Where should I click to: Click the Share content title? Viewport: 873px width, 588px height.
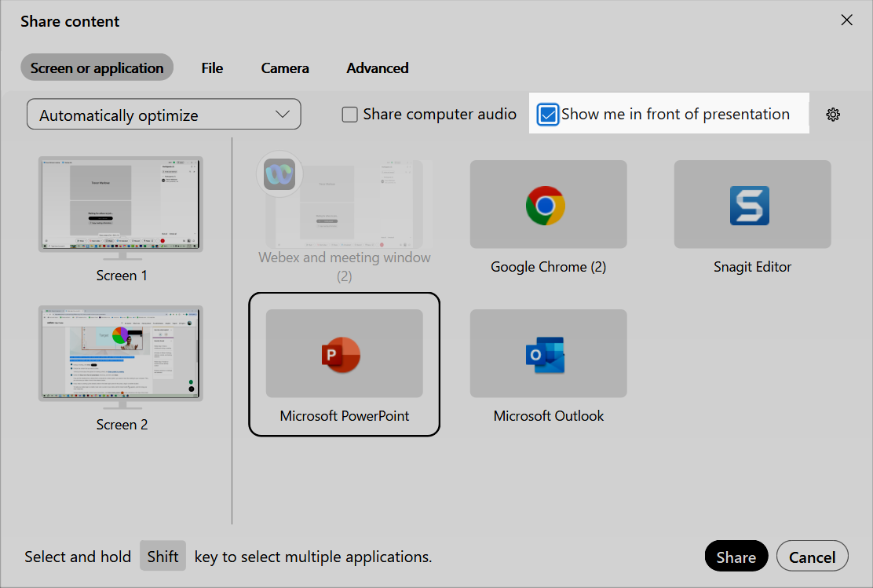[x=70, y=22]
